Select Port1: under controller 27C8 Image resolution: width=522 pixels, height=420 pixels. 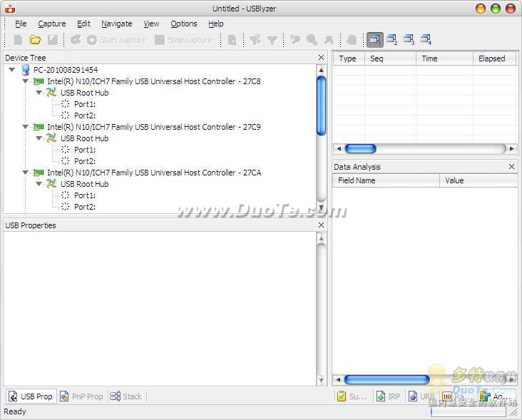click(85, 104)
